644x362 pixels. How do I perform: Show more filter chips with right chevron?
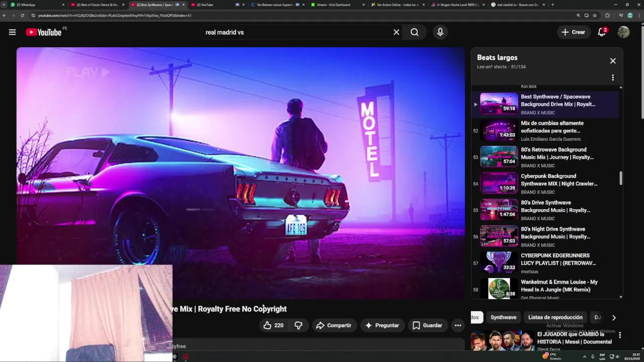tap(614, 318)
